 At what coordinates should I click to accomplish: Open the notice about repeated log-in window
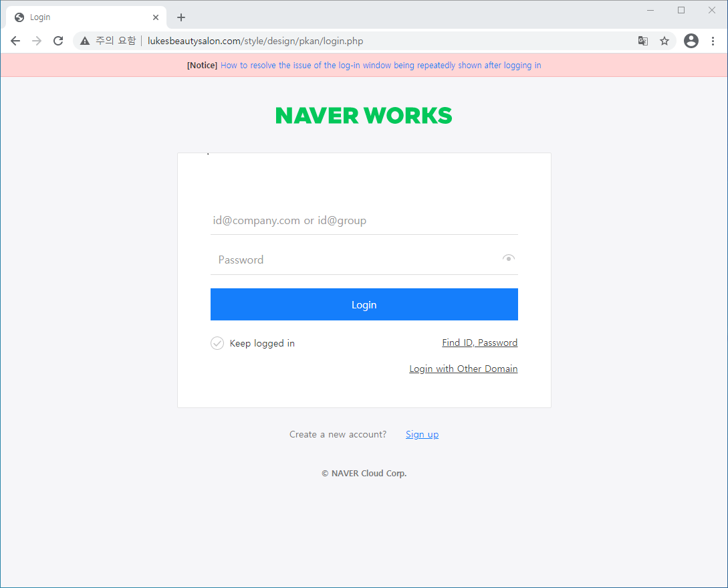click(x=381, y=66)
